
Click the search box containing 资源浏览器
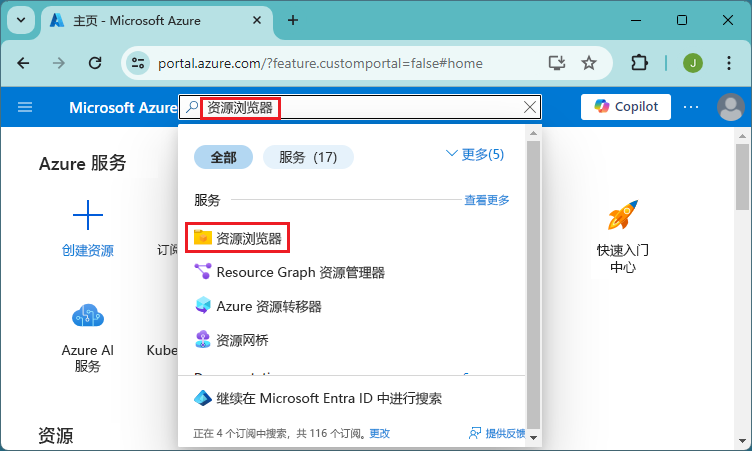[360, 107]
